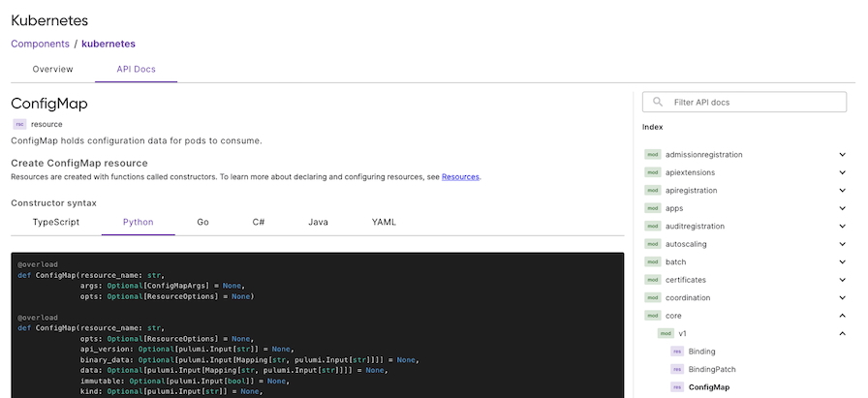Click the Constructor syntax label
The width and height of the screenshot is (868, 398).
[x=53, y=203]
